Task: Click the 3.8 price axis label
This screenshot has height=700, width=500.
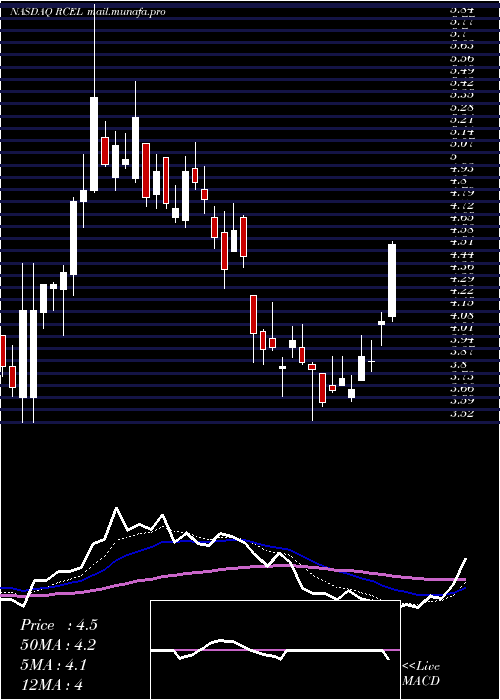Action: (458, 364)
